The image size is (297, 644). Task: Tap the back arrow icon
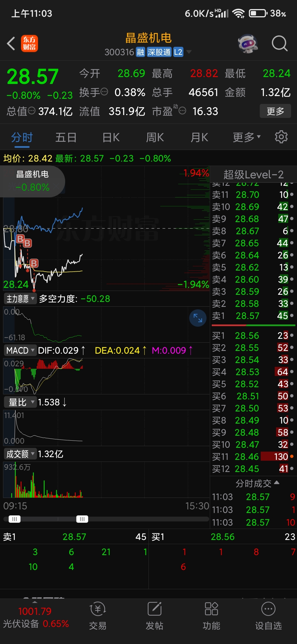coord(11,43)
